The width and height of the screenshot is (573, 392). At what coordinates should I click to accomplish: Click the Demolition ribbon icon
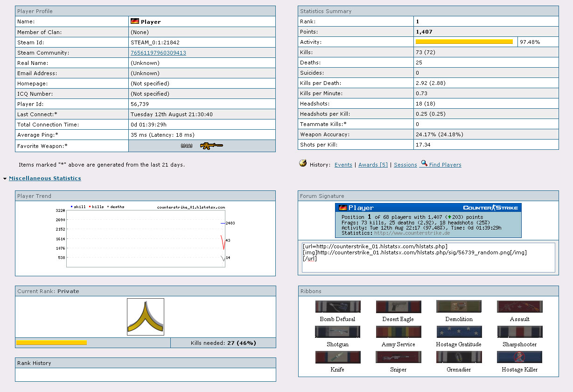point(459,307)
